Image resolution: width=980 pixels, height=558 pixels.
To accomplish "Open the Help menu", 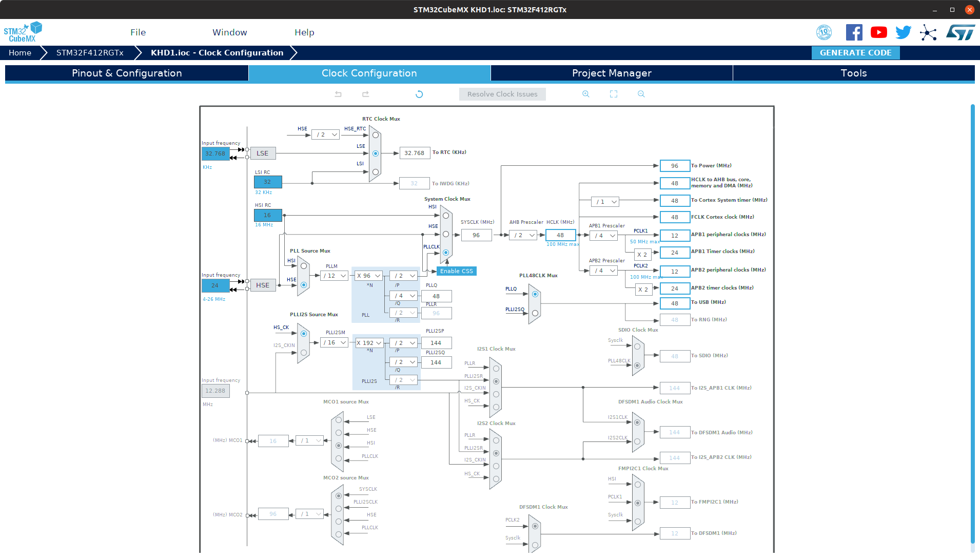I will tap(304, 32).
